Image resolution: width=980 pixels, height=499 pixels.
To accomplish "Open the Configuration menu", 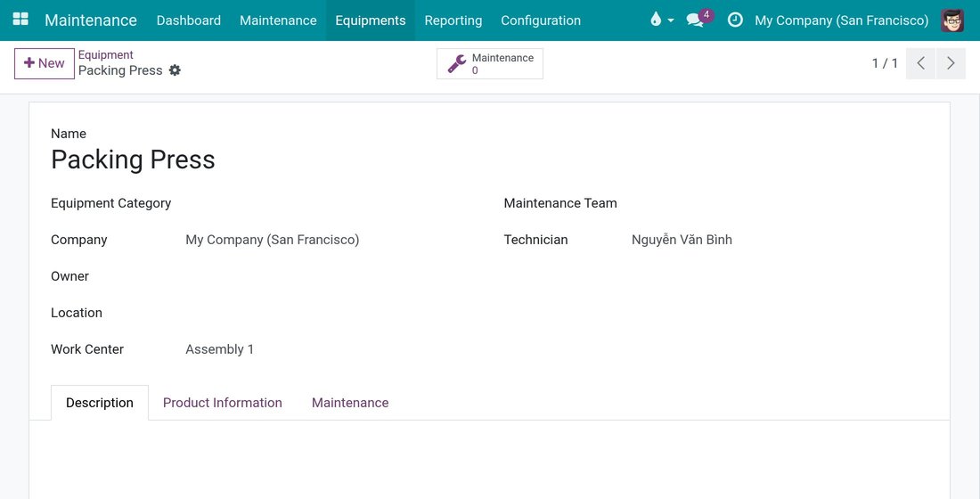I will coord(541,20).
